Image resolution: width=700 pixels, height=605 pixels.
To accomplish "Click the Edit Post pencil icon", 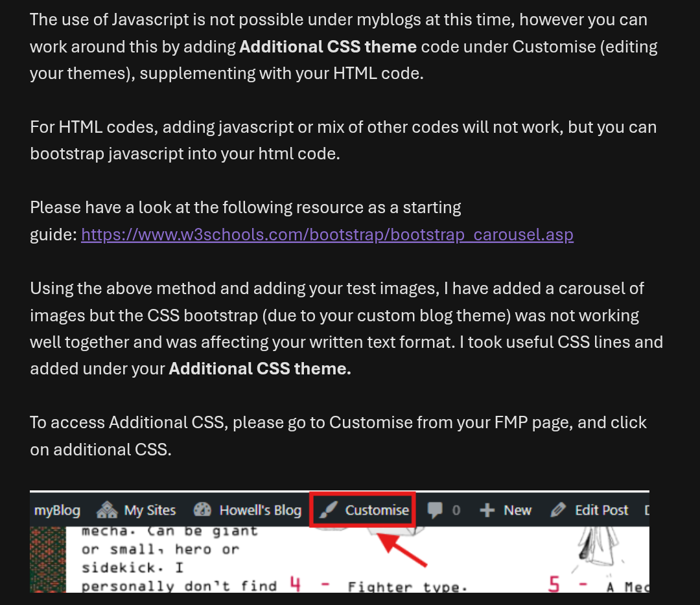I will (557, 510).
